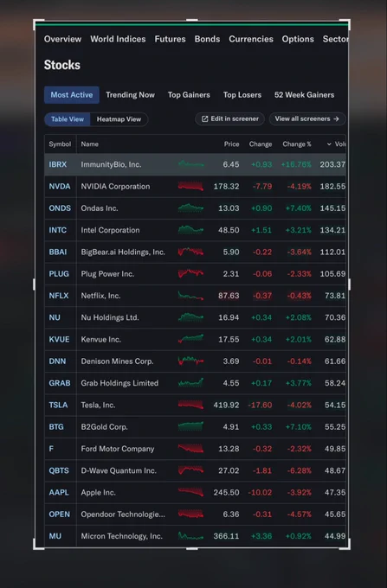Open the Bonds tab

(x=207, y=39)
